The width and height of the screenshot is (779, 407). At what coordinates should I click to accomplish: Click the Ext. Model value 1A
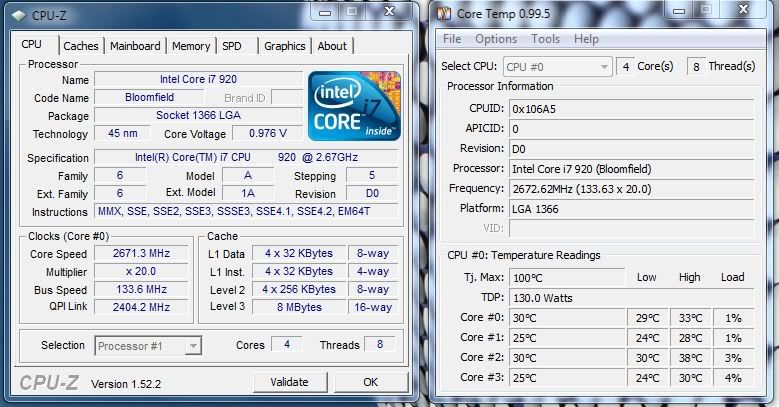tap(248, 193)
